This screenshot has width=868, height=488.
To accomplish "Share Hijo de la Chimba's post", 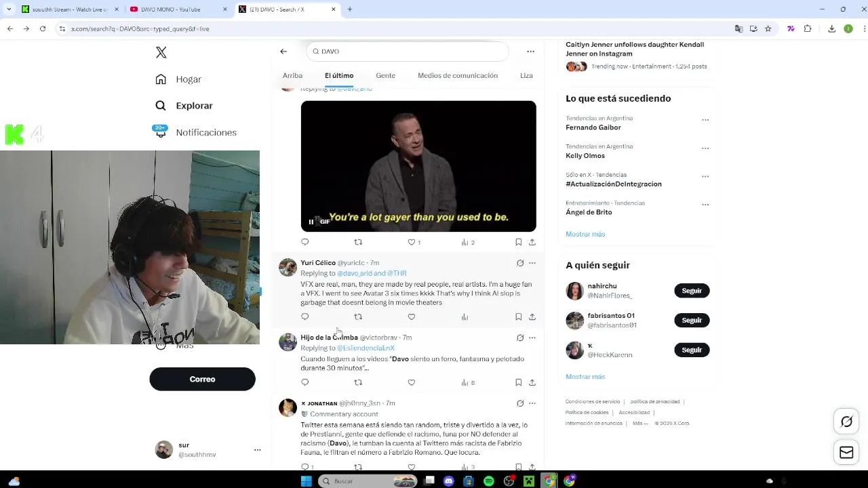I will coord(532,382).
